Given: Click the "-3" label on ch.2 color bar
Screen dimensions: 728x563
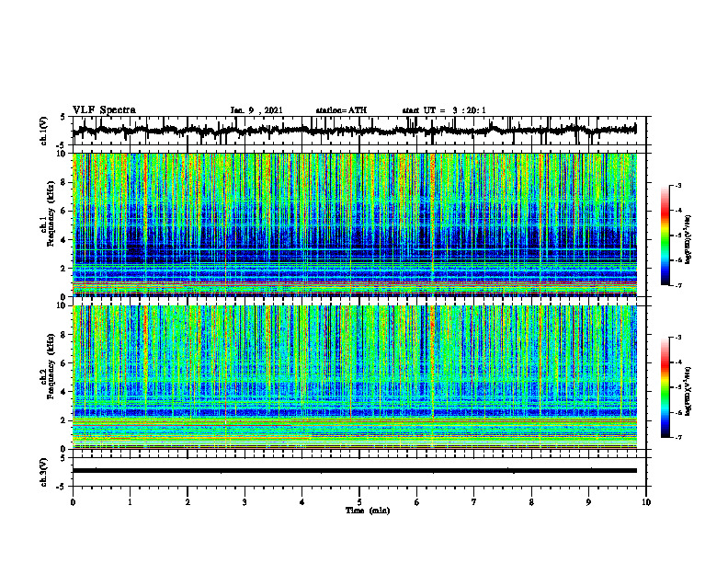Looking at the screenshot, I should click(677, 338).
